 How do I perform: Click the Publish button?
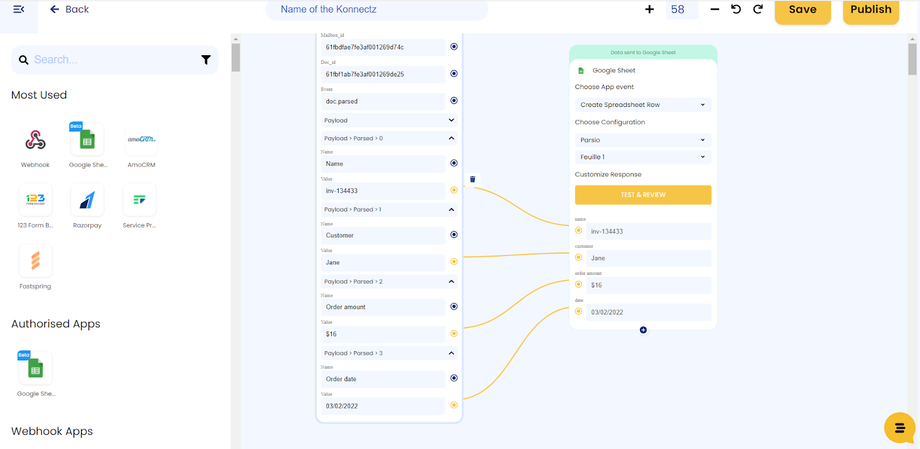pos(870,10)
